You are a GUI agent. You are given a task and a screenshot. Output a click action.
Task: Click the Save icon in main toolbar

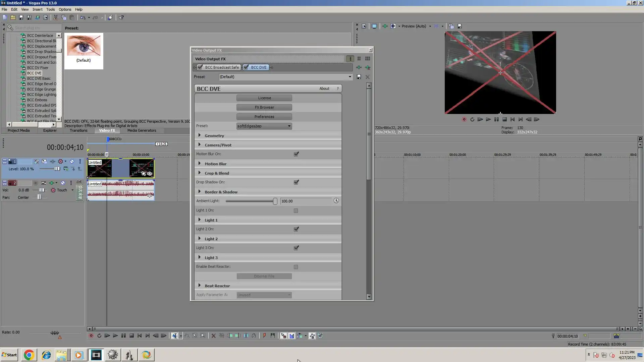tap(21, 17)
